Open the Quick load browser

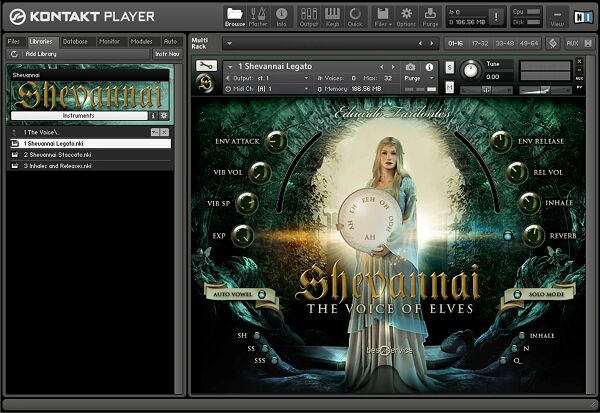(355, 17)
